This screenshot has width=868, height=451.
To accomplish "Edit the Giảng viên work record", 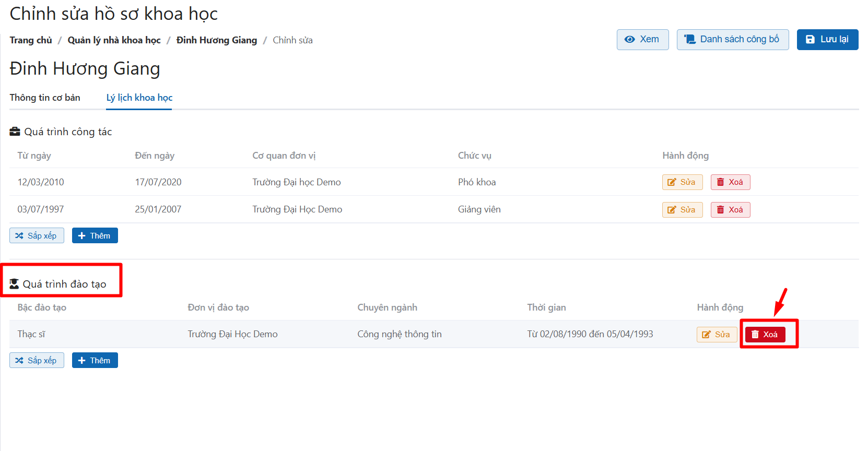I will point(682,210).
